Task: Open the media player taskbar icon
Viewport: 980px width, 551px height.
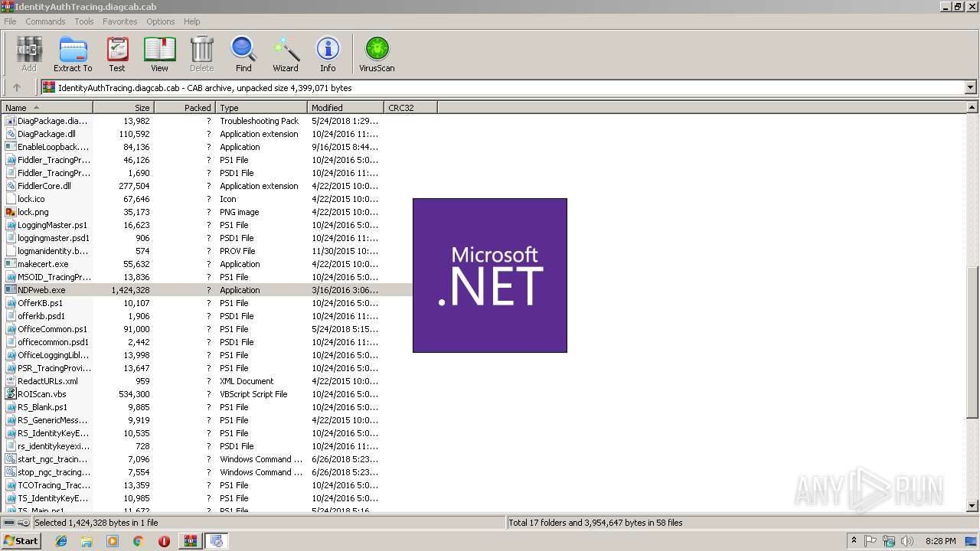Action: [113, 541]
